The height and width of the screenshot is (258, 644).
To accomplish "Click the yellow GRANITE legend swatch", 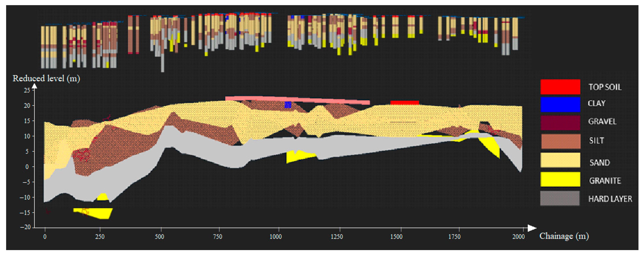I will pos(560,179).
